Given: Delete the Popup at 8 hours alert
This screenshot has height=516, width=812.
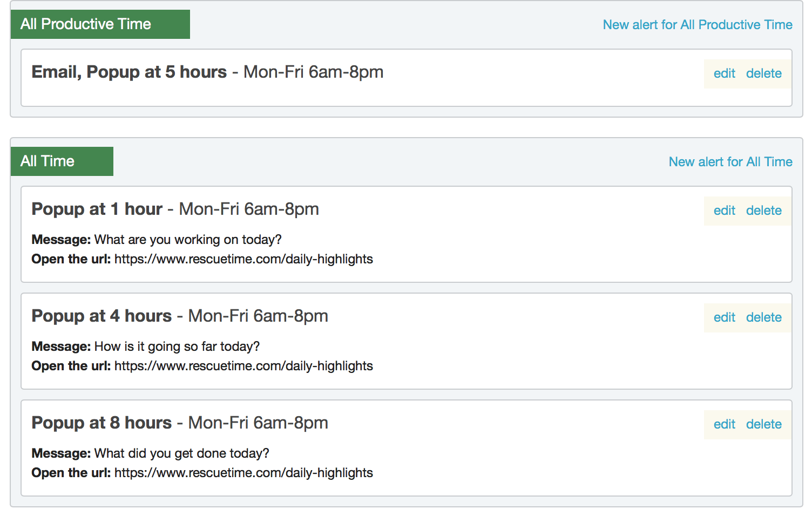Looking at the screenshot, I should [x=763, y=424].
